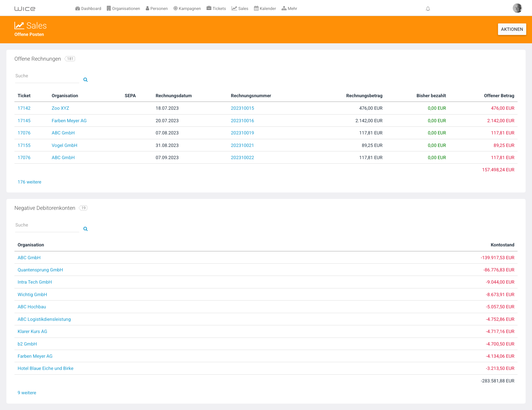532x410 pixels.
Task: Focus the Suche field under Offene Rechnungen
Action: pyautogui.click(x=47, y=76)
